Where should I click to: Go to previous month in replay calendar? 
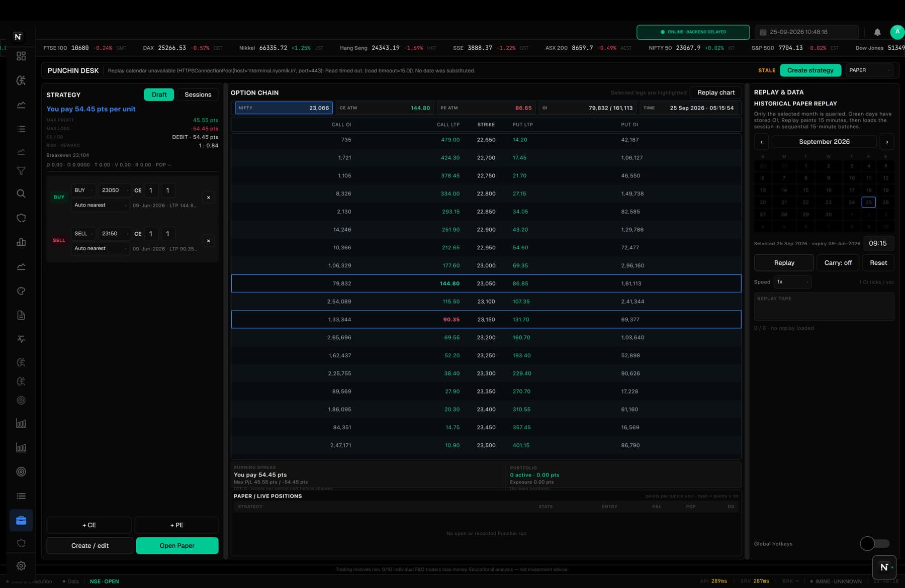[x=761, y=142]
